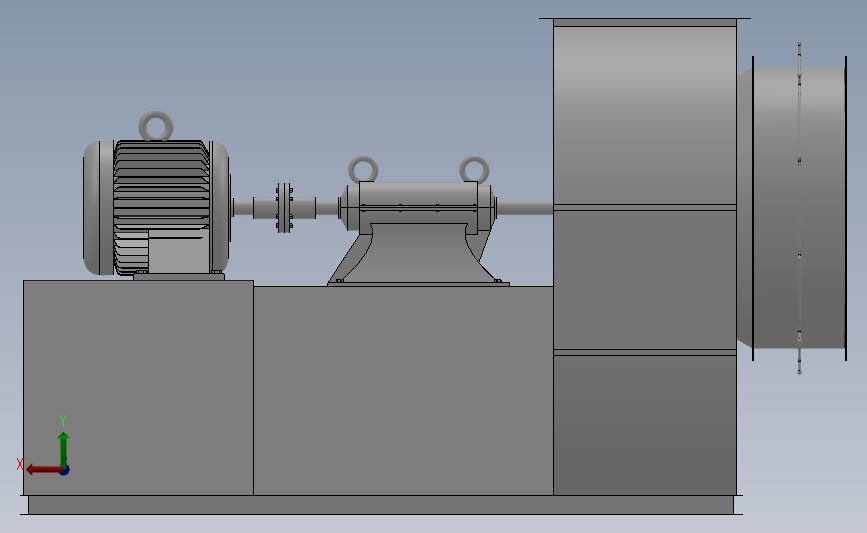This screenshot has width=867, height=533.
Task: Select the bolted shaft coupling flange
Action: (x=284, y=208)
